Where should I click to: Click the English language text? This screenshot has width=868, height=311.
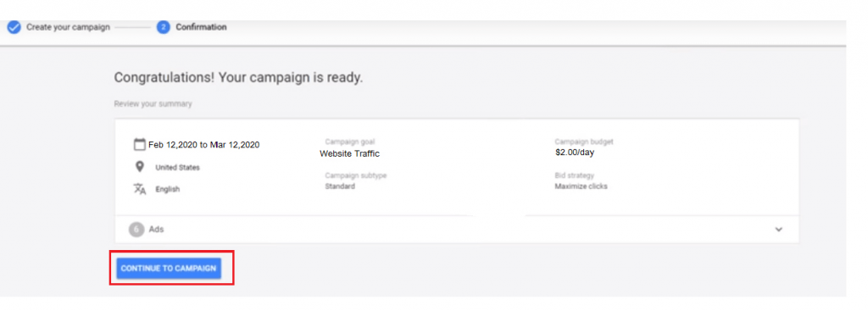coord(168,189)
